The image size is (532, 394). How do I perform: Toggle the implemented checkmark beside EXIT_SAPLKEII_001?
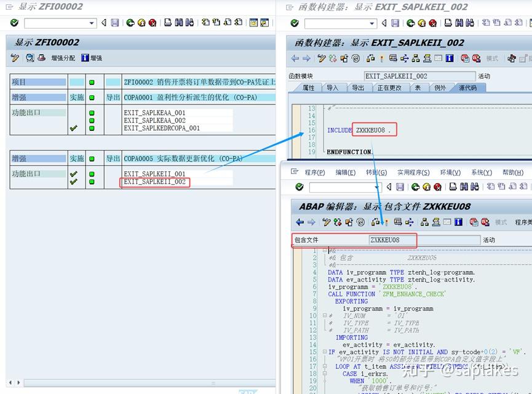click(x=73, y=174)
